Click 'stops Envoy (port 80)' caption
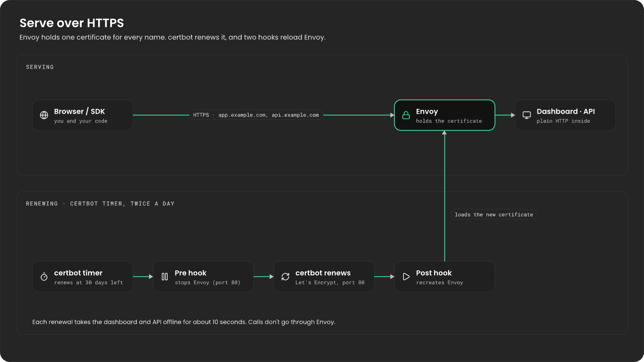The image size is (644, 362). (208, 282)
